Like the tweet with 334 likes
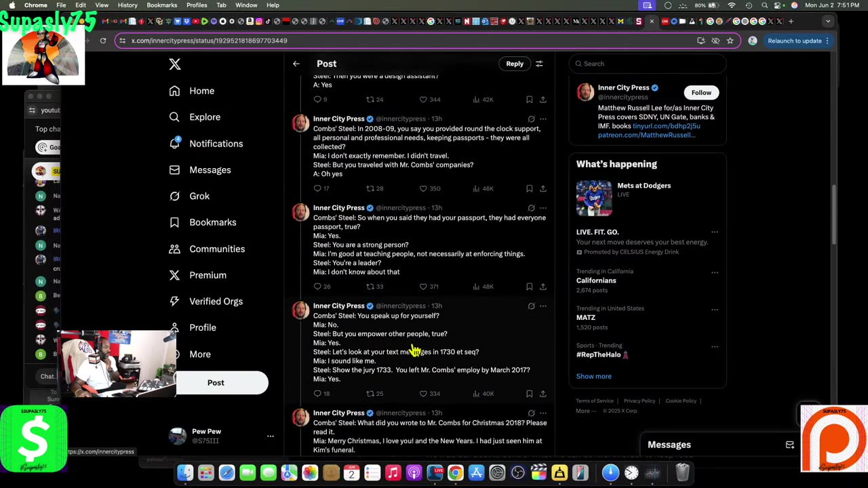 (x=430, y=394)
